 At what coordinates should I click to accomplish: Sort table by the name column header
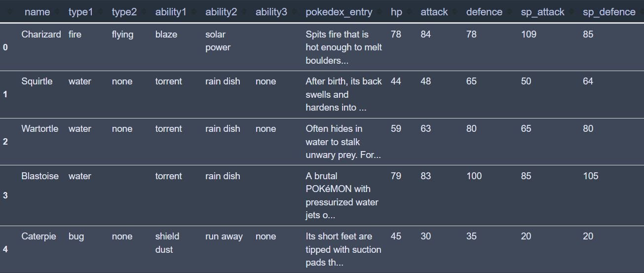37,12
